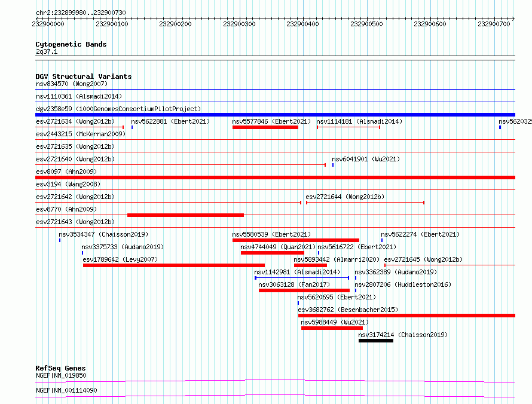Screen dimensions: 532x404
Task: Click the RefSeq Genes track title
Action: [x=61, y=368]
